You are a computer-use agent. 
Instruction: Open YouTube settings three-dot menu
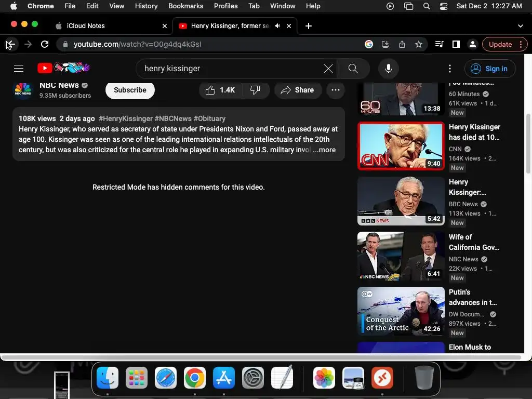[450, 69]
